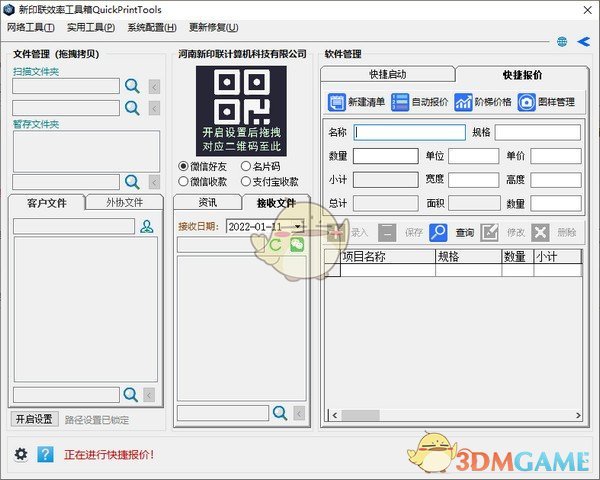
Task: Click search icon below received files list
Action: tap(280, 413)
